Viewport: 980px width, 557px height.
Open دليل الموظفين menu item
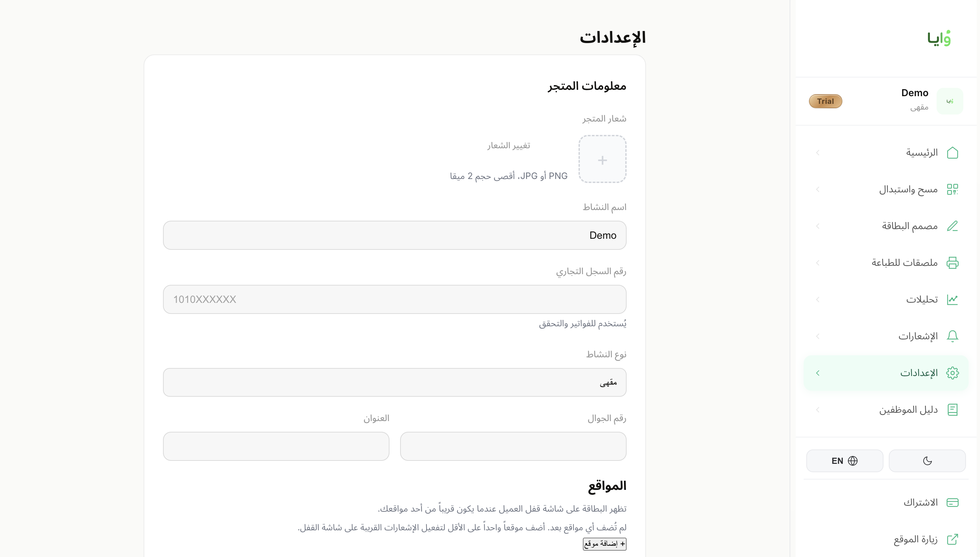(x=886, y=410)
